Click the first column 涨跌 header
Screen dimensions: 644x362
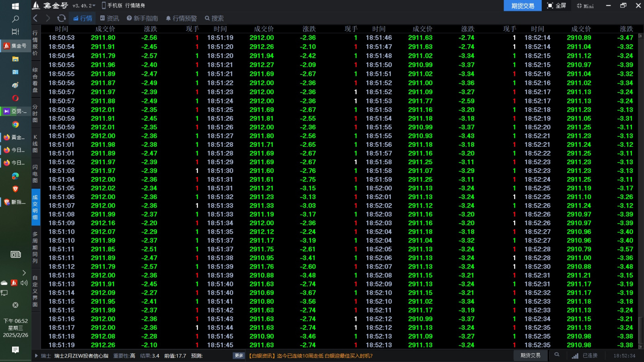pos(151,29)
